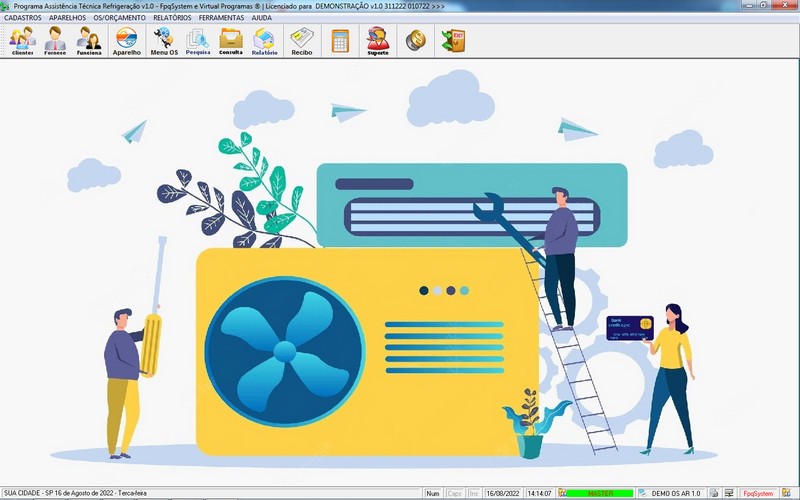Viewport: 800px width, 500px height.
Task: Open the Recibo receipt tool
Action: pyautogui.click(x=301, y=41)
